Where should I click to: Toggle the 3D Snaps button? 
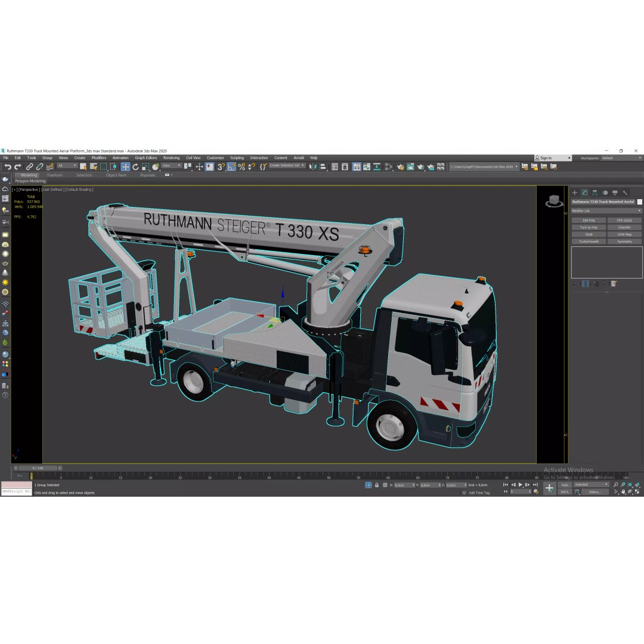(221, 167)
